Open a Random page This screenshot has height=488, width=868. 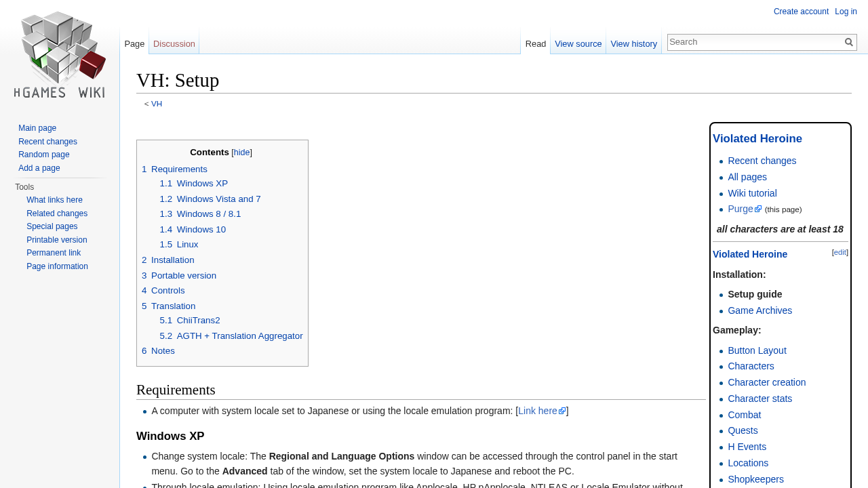pos(44,155)
